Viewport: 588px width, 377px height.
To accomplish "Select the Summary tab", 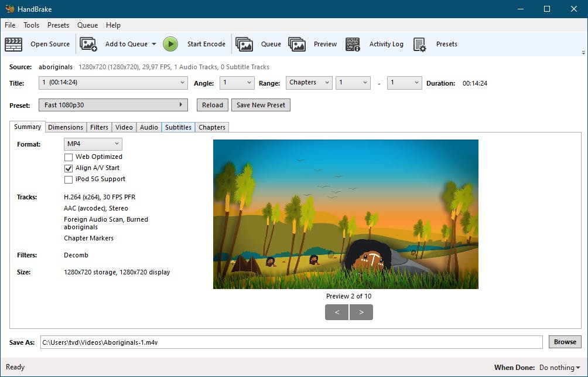I will coord(28,127).
